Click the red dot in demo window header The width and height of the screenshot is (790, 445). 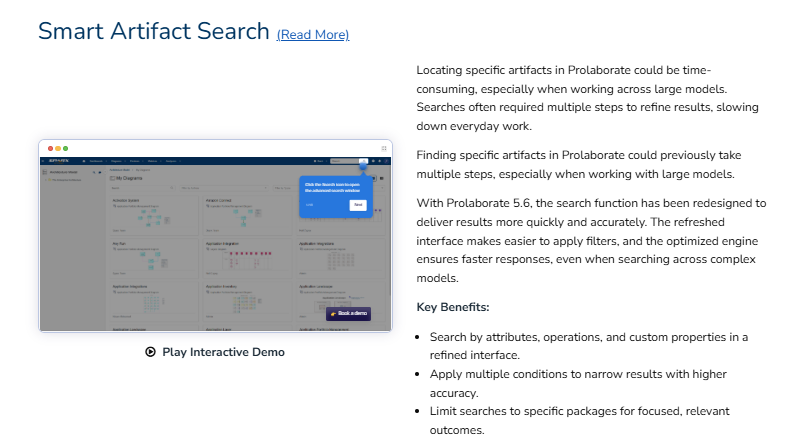click(50, 148)
